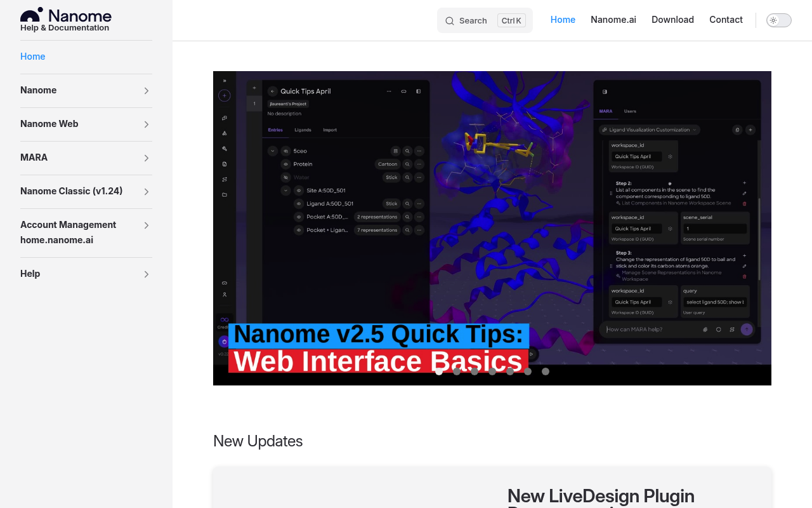Open Account Management home.nanome.ai sidebar label
The height and width of the screenshot is (508, 812).
pos(69,232)
